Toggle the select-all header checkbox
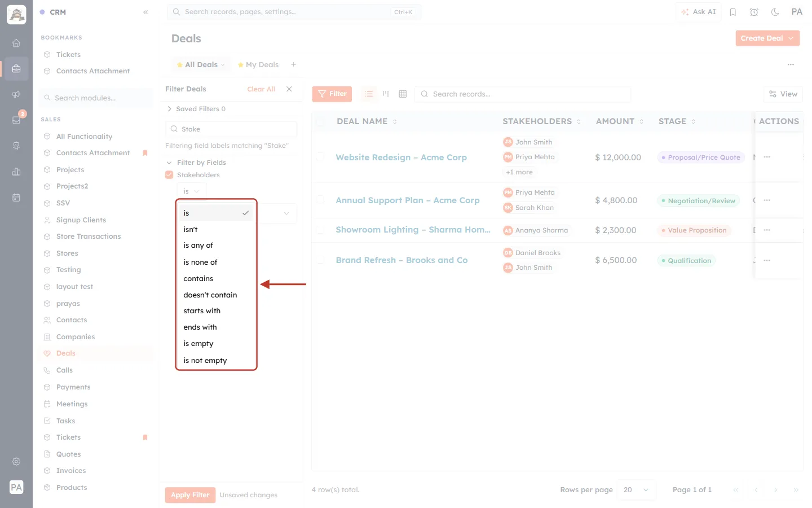The width and height of the screenshot is (812, 508). (x=320, y=121)
